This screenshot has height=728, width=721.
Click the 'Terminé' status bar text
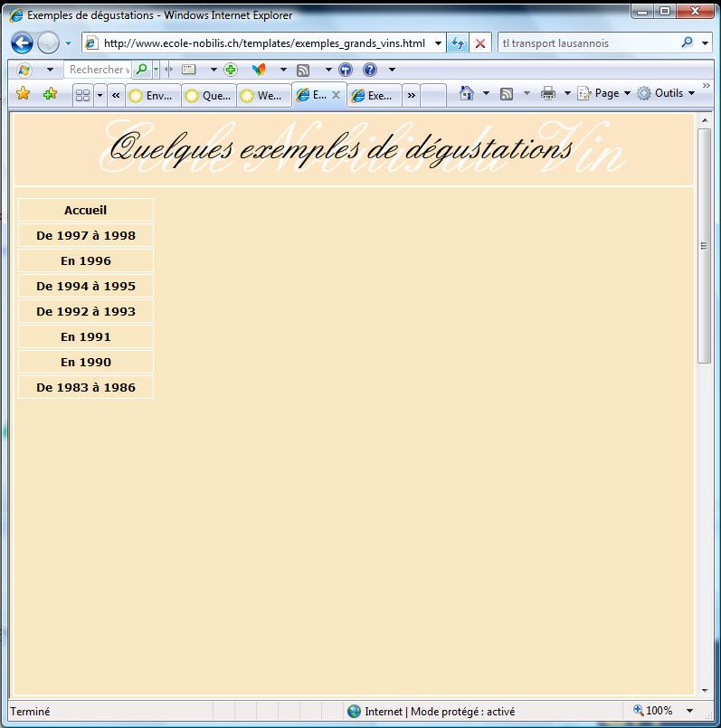click(30, 712)
